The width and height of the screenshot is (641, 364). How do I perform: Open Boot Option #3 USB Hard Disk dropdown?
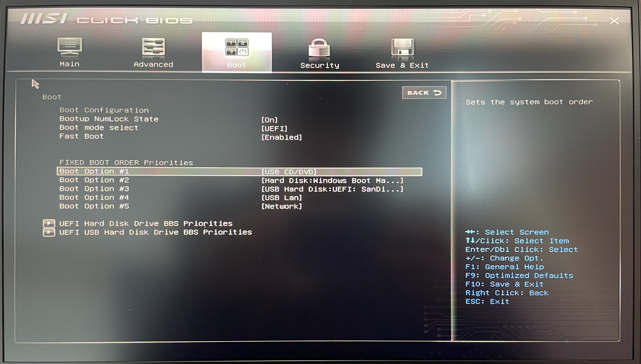332,189
